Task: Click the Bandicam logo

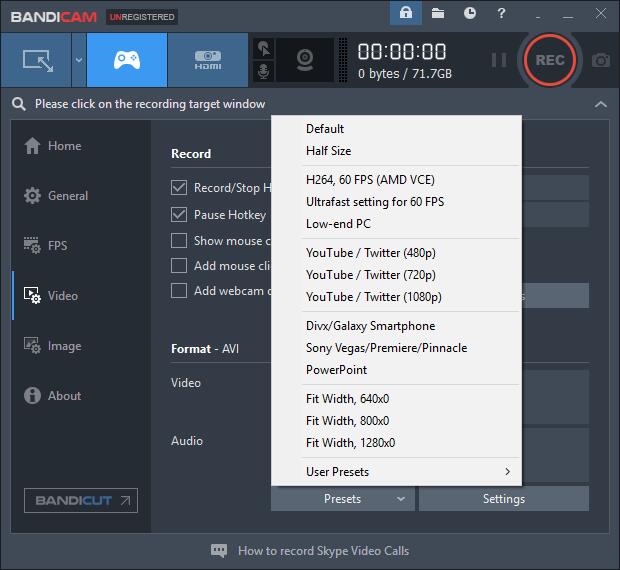Action: click(54, 17)
